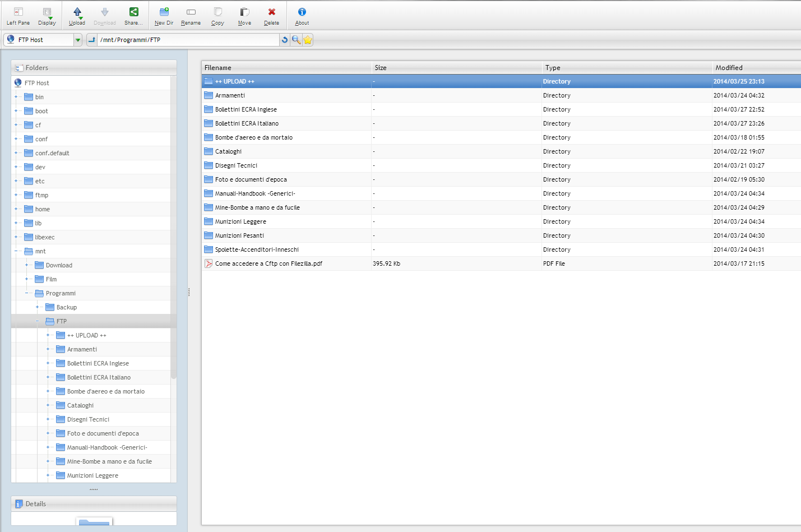Select Bombe d'aereo e da mortaio row
Screen dimensions: 801x532
click(501, 137)
